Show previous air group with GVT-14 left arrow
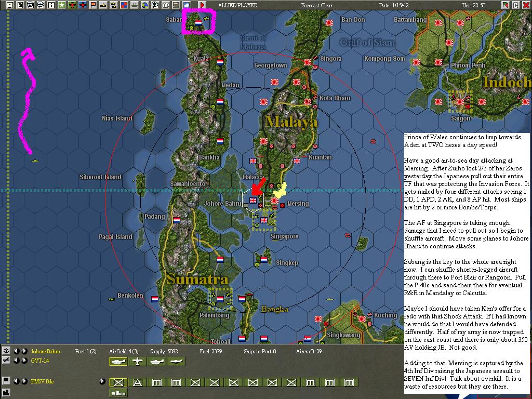 (16, 361)
